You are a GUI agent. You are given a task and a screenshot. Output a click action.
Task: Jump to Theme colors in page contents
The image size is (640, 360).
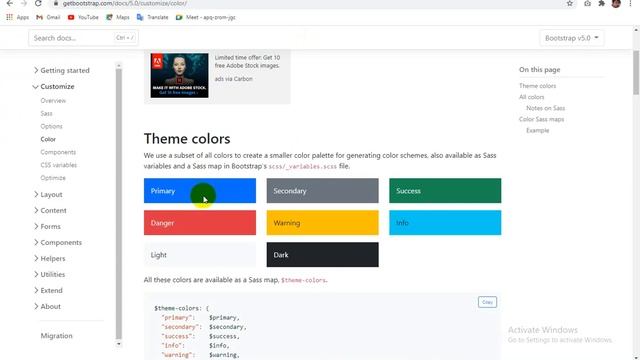click(537, 86)
